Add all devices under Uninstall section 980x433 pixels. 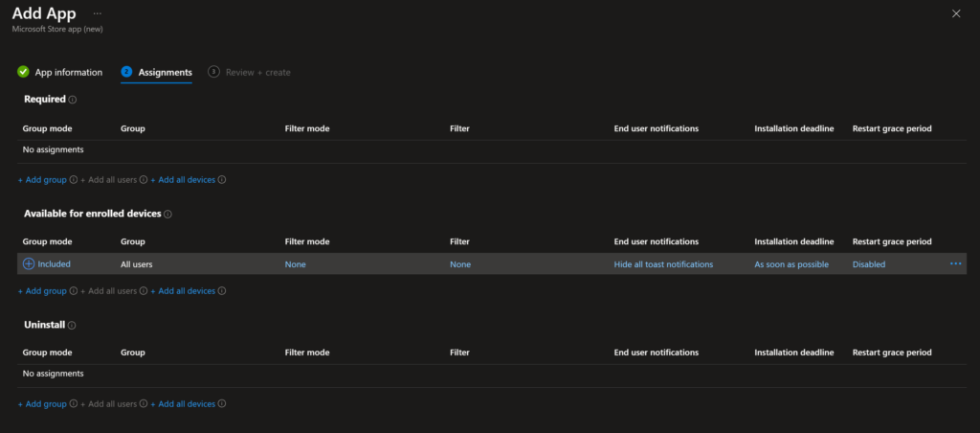(183, 404)
